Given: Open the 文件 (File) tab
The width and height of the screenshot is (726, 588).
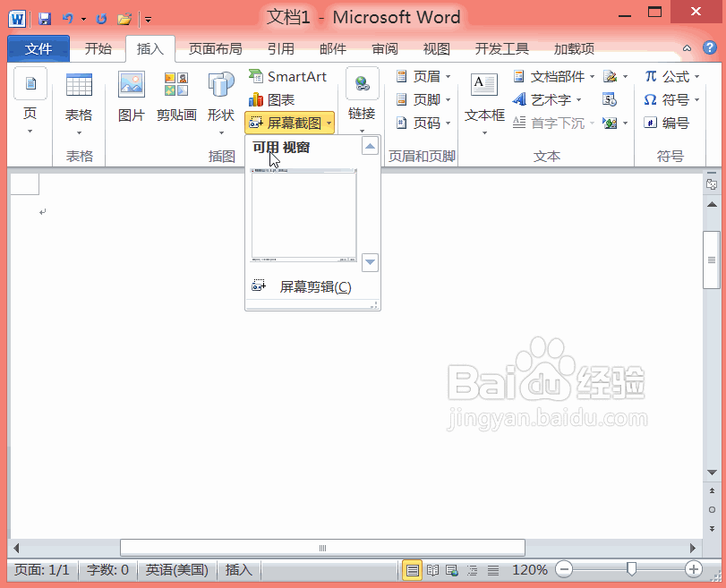Looking at the screenshot, I should coord(38,48).
